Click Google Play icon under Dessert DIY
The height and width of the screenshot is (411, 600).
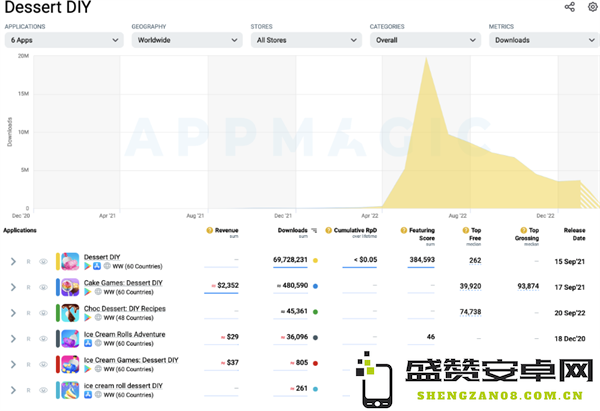click(88, 266)
